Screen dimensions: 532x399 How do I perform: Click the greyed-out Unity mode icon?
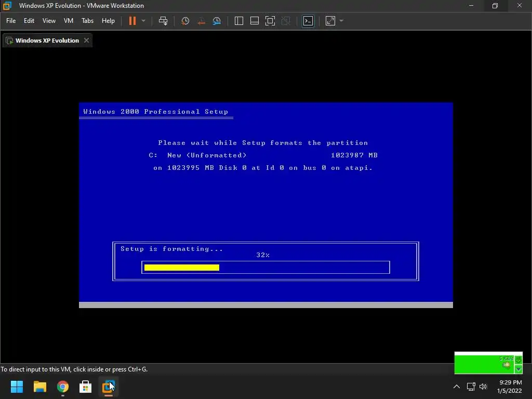click(x=286, y=21)
